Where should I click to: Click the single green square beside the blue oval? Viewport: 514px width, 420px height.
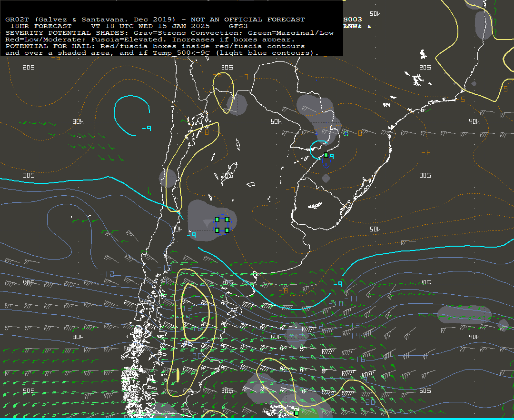pyautogui.click(x=326, y=155)
